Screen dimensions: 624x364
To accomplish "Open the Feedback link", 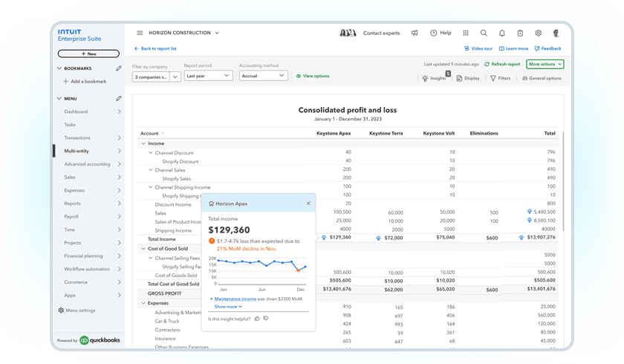I will coord(548,48).
